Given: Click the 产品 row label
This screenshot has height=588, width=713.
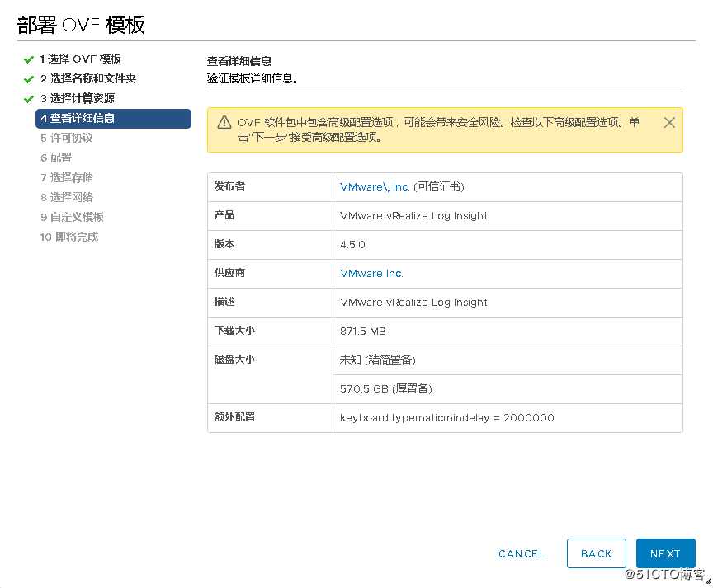Looking at the screenshot, I should (224, 215).
